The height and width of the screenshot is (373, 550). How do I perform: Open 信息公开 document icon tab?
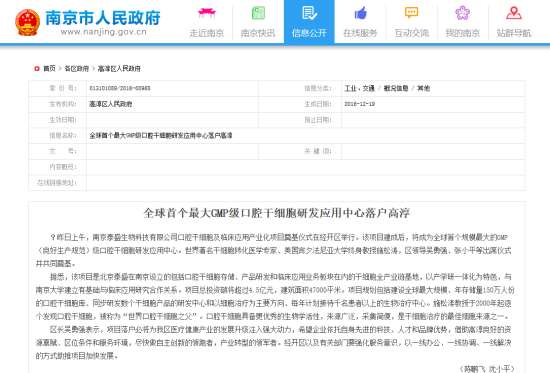[x=309, y=13]
